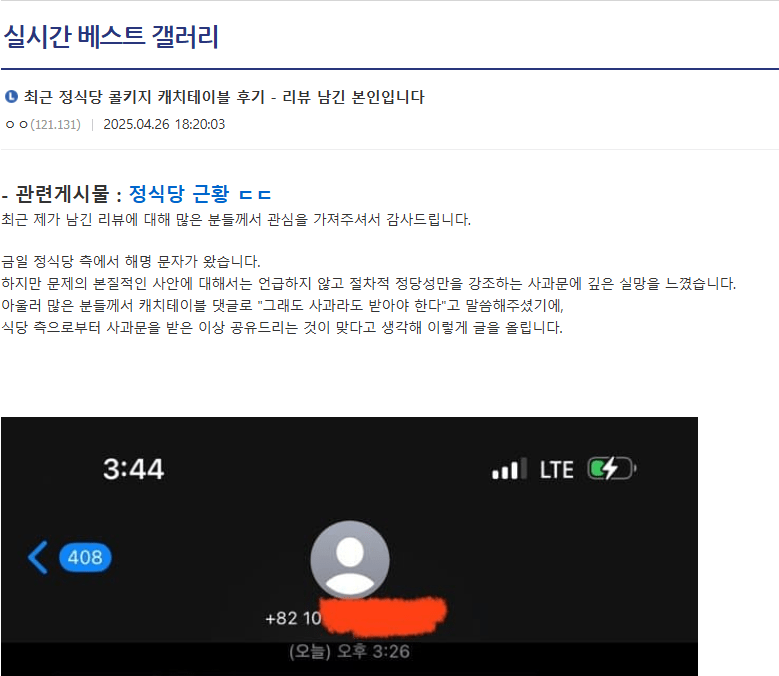
Task: Click the author nickname ㅇㅇ
Action: 16,125
